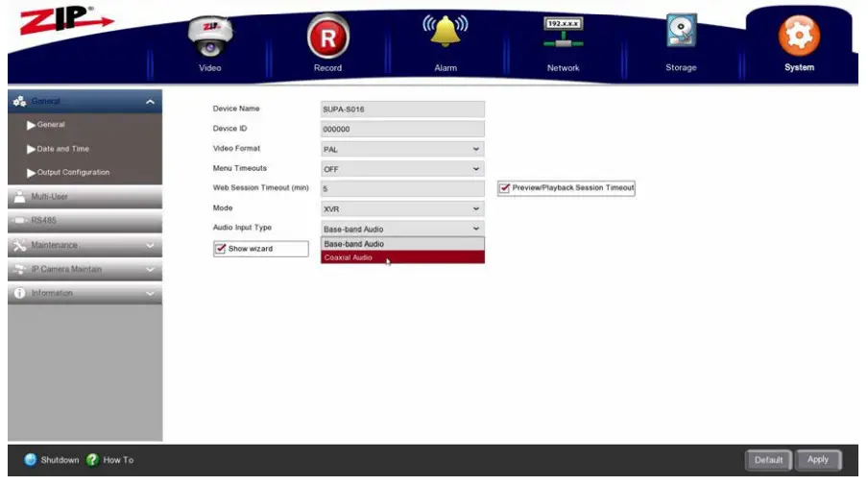The image size is (868, 485).
Task: Open the General sub-menu entry
Action: (51, 125)
